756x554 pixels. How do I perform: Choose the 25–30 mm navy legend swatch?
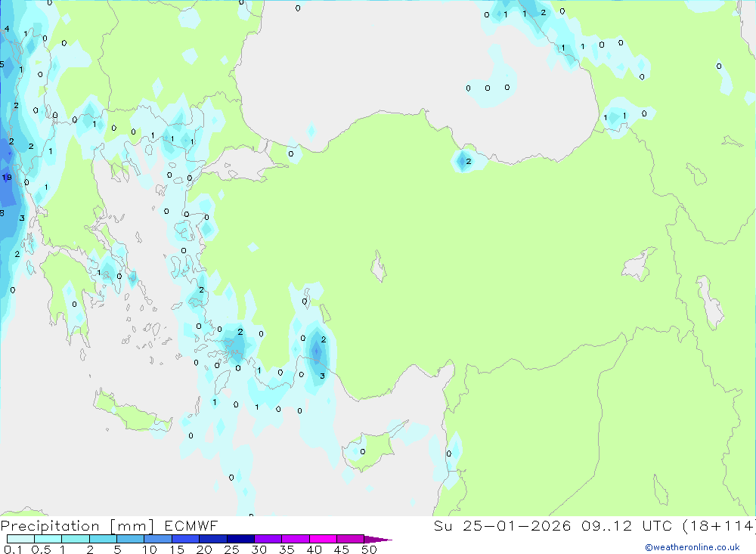click(x=240, y=539)
